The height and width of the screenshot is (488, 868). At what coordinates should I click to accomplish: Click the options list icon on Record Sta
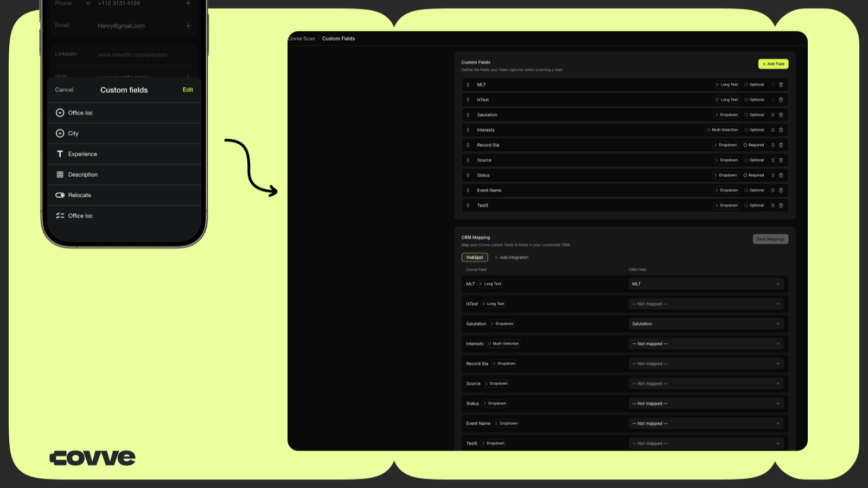pos(773,145)
